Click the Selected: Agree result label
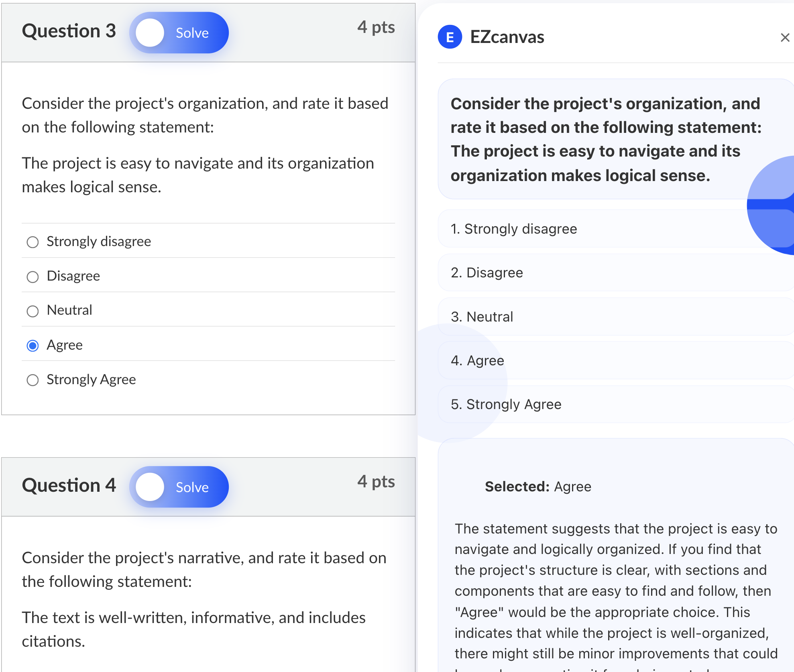This screenshot has width=794, height=672. 538,487
